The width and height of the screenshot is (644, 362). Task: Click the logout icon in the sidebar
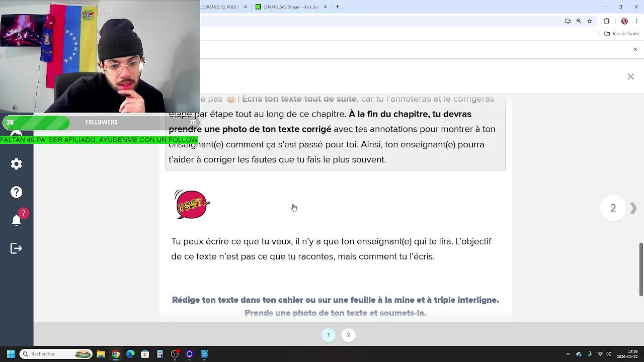pyautogui.click(x=17, y=248)
